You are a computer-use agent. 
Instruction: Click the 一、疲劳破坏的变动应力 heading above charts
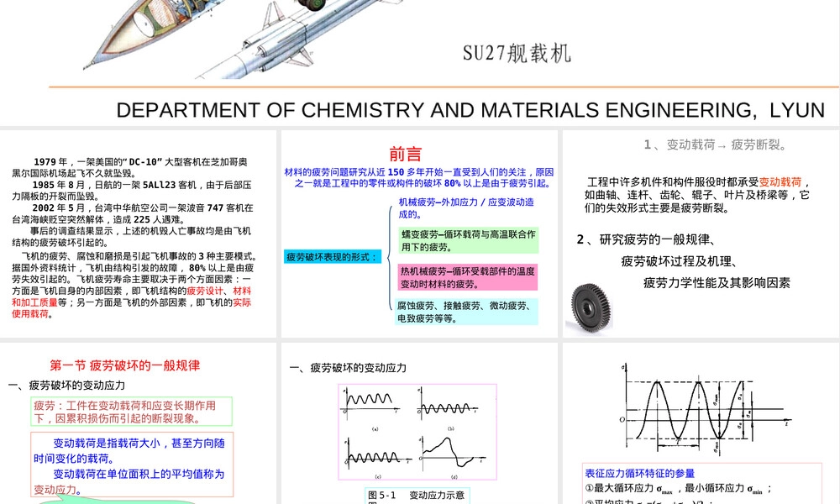(x=348, y=368)
